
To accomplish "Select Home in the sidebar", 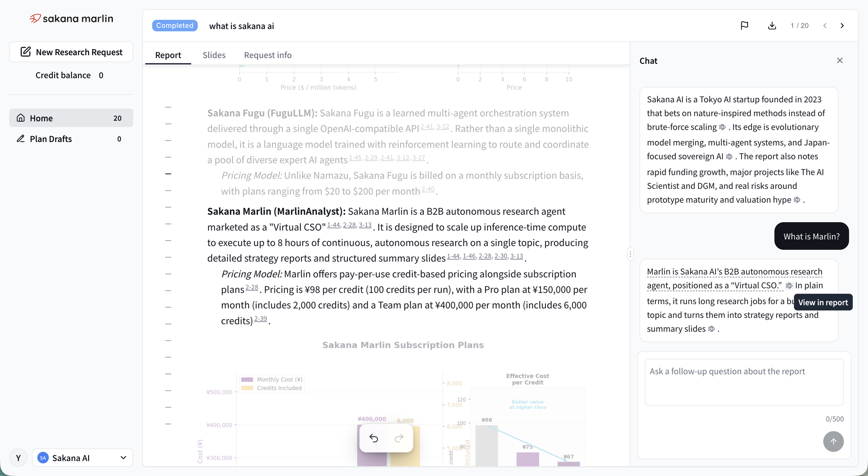I will click(71, 118).
